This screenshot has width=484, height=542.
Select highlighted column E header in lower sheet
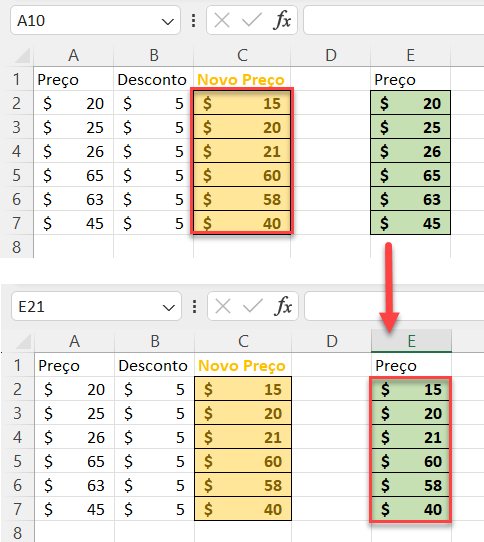[x=411, y=341]
